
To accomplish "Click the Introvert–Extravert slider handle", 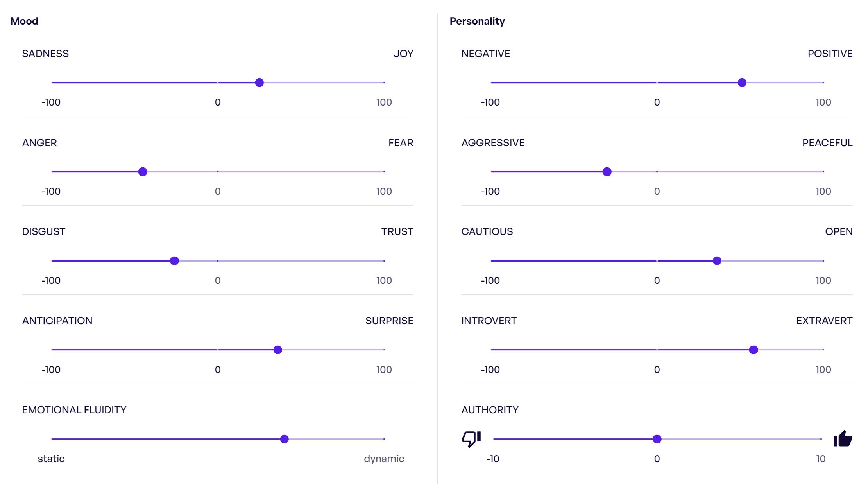I will coord(753,350).
